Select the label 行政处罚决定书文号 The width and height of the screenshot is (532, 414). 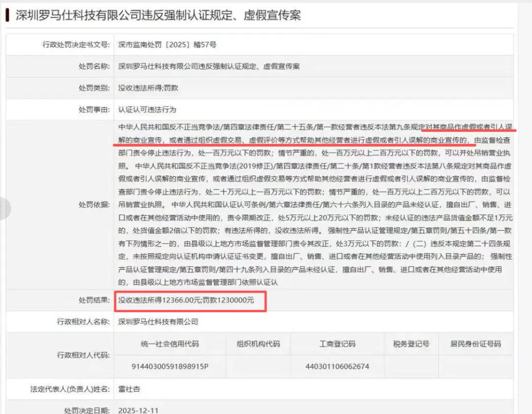(x=76, y=45)
